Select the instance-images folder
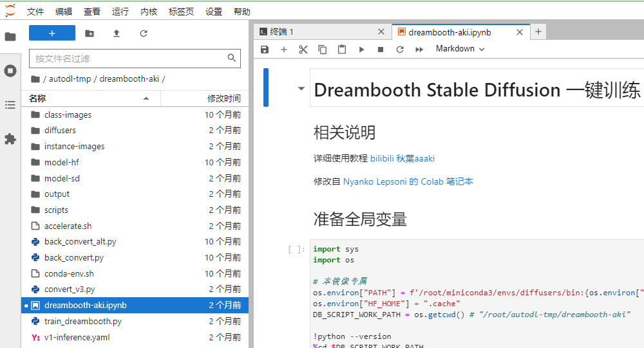 pyautogui.click(x=135, y=146)
